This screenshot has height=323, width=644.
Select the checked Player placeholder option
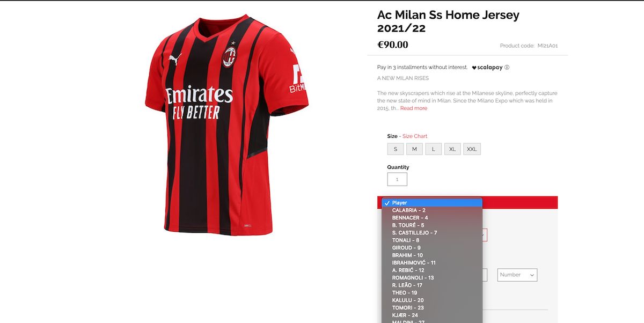click(432, 203)
